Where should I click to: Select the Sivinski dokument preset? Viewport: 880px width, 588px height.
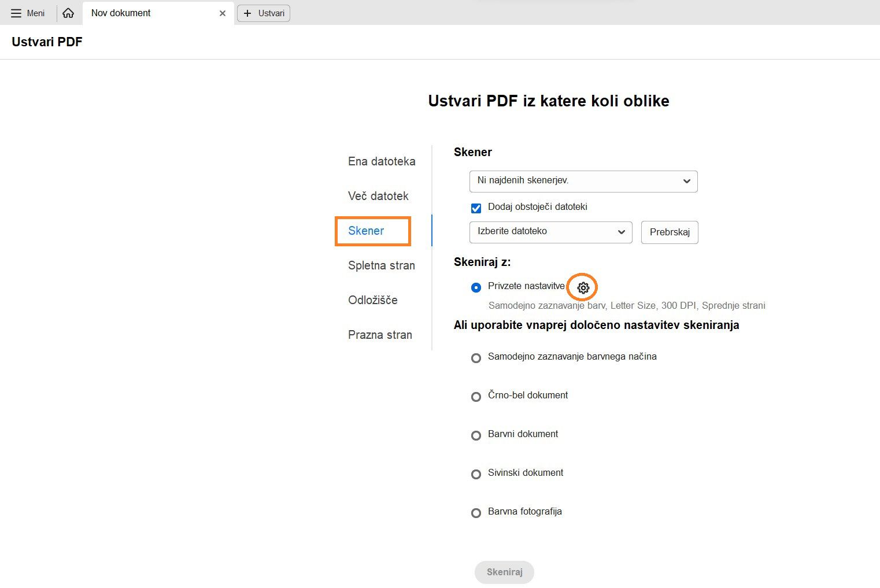(x=476, y=474)
